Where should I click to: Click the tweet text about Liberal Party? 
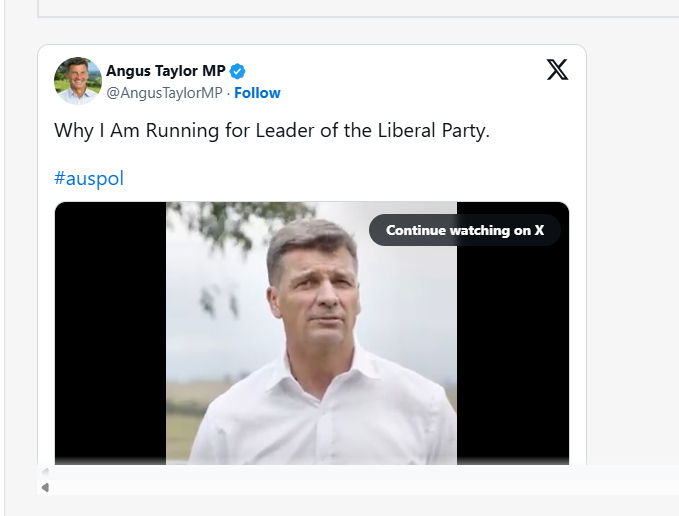point(272,131)
